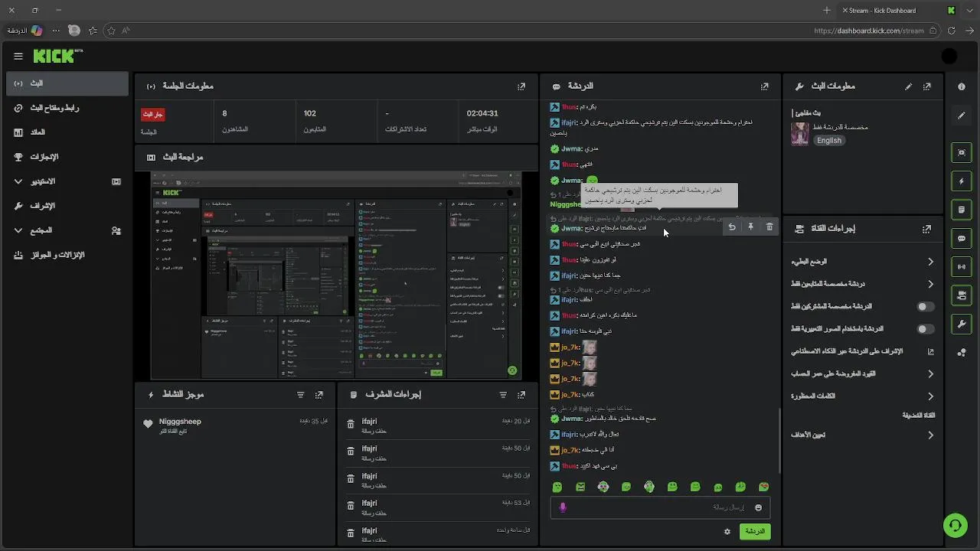Image resolution: width=980 pixels, height=551 pixels.
Task: Open chat settings gear near the send button
Action: click(x=727, y=531)
